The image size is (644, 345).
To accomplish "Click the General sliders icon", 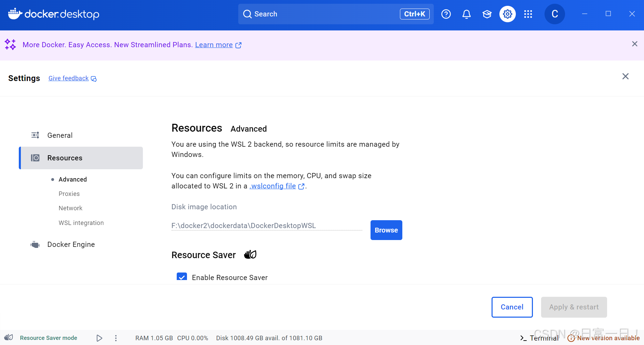I will 35,135.
